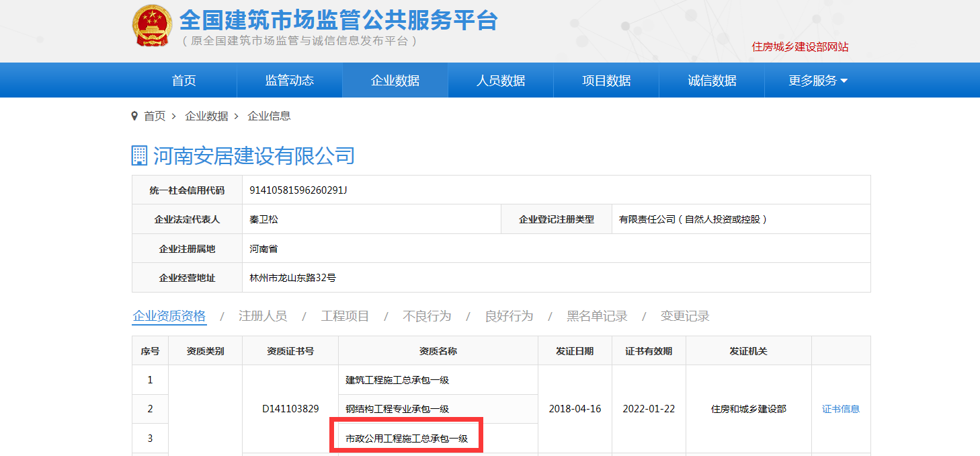Select the credit code 91410581596260291J
The height and width of the screenshot is (456, 980).
[298, 190]
